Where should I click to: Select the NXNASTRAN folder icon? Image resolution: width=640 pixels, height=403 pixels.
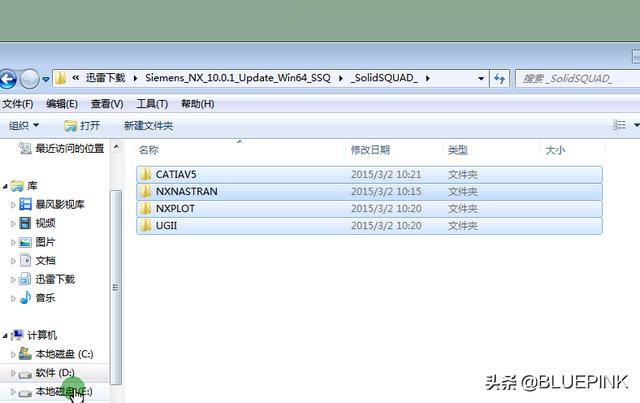[145, 191]
